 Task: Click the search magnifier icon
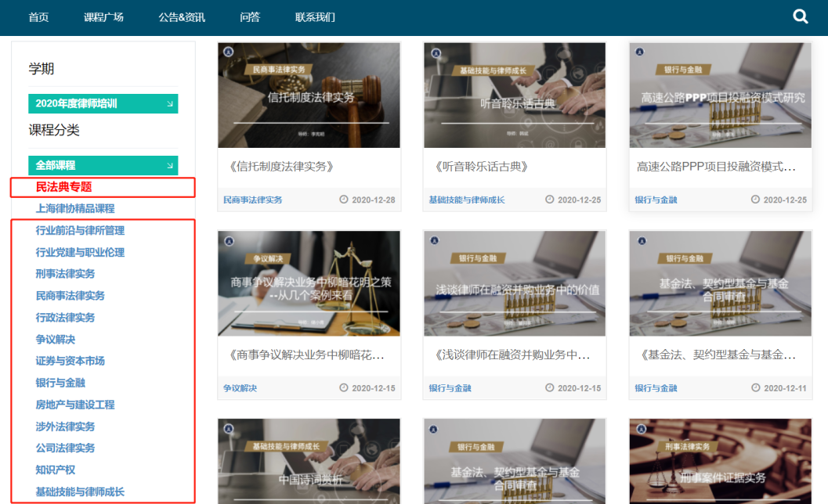tap(801, 16)
